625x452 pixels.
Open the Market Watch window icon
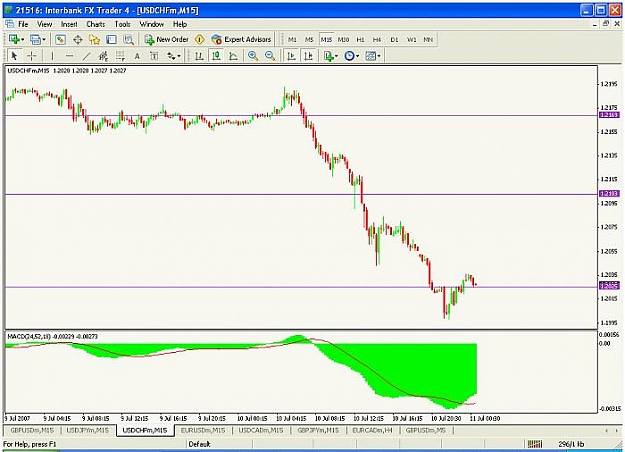[60, 39]
